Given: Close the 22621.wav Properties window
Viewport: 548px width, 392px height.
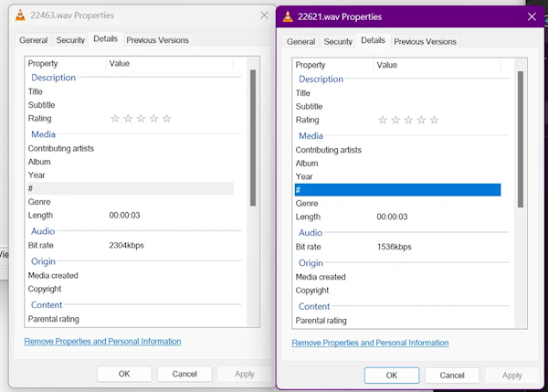Looking at the screenshot, I should pos(532,16).
